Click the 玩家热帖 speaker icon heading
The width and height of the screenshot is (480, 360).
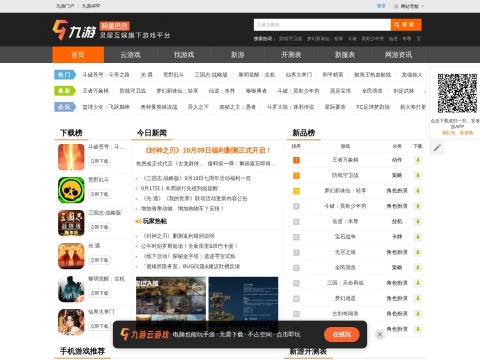point(151,221)
